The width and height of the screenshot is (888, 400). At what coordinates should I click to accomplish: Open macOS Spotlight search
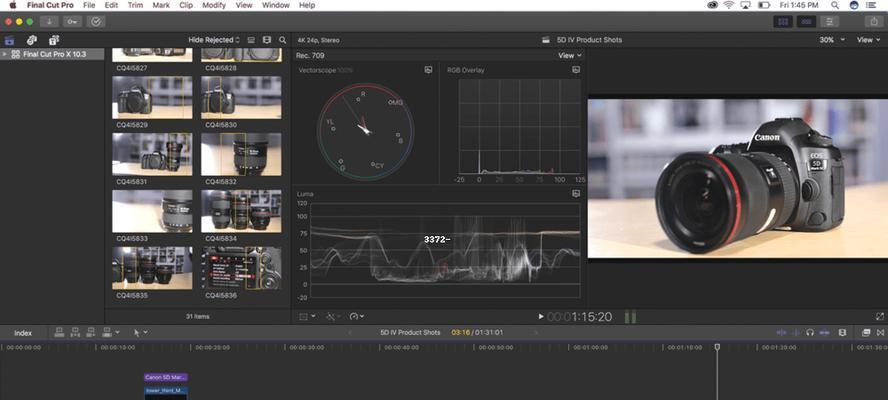click(x=835, y=5)
